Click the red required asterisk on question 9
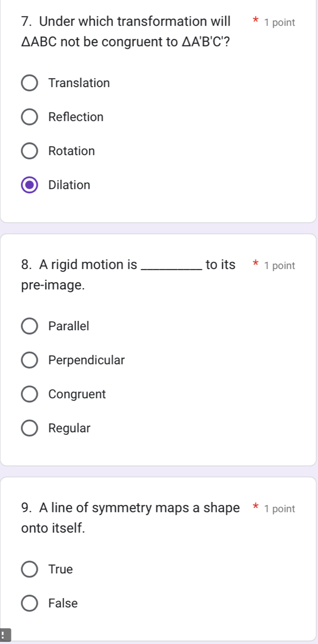The height and width of the screenshot is (644, 318). coord(256,508)
